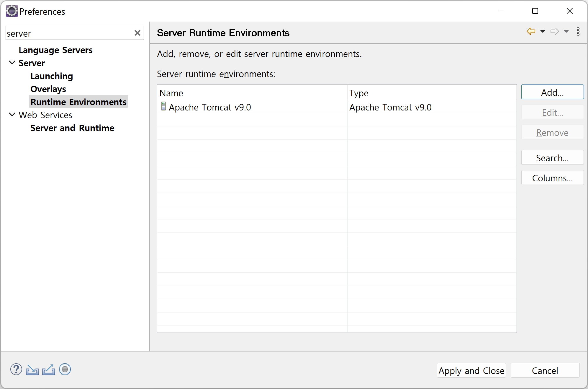Click the Help question mark icon
Screen dimensions: 588x389
pos(16,370)
